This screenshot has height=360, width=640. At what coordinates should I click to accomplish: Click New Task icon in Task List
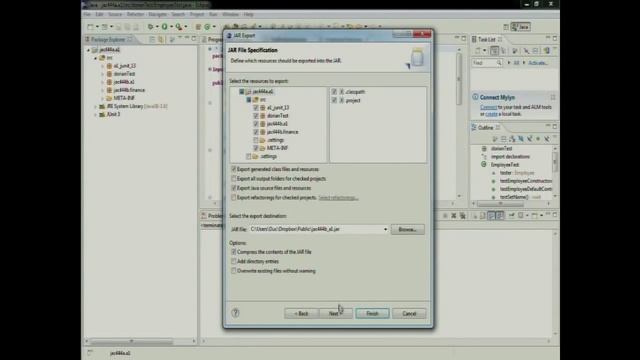(478, 51)
